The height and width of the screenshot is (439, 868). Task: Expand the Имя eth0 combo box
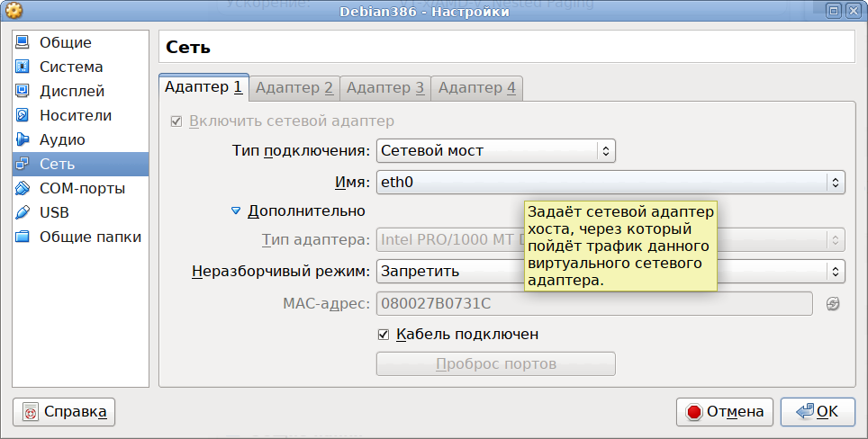tap(610, 183)
